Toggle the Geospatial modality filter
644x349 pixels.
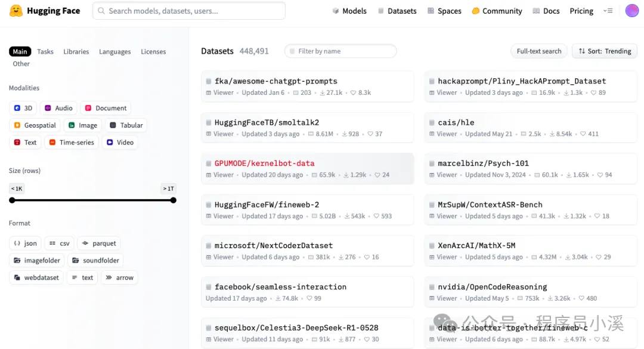(35, 125)
